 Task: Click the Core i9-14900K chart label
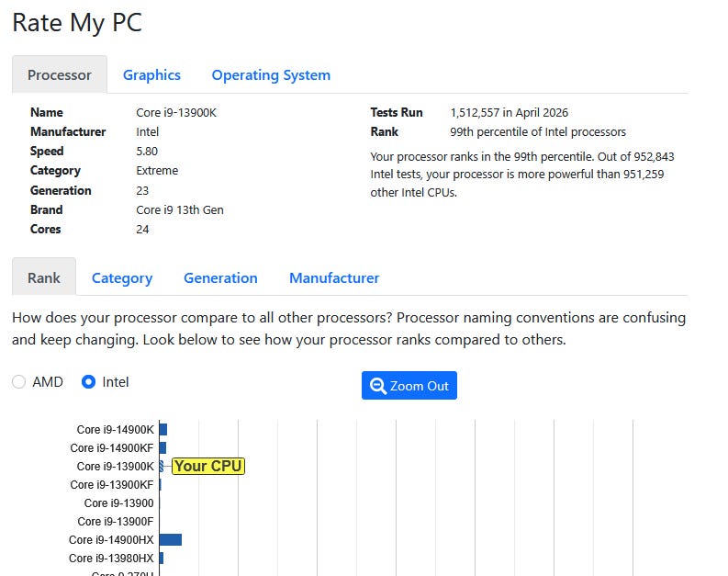point(115,430)
